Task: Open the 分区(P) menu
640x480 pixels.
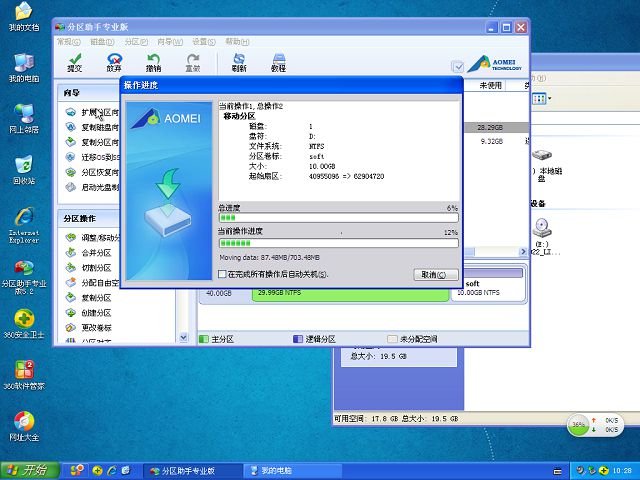Action: pos(136,42)
